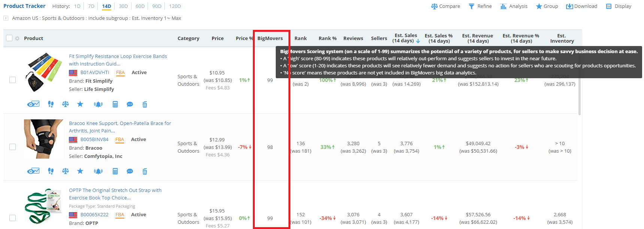Click ASIN B005BINV84 link

pyautogui.click(x=94, y=140)
